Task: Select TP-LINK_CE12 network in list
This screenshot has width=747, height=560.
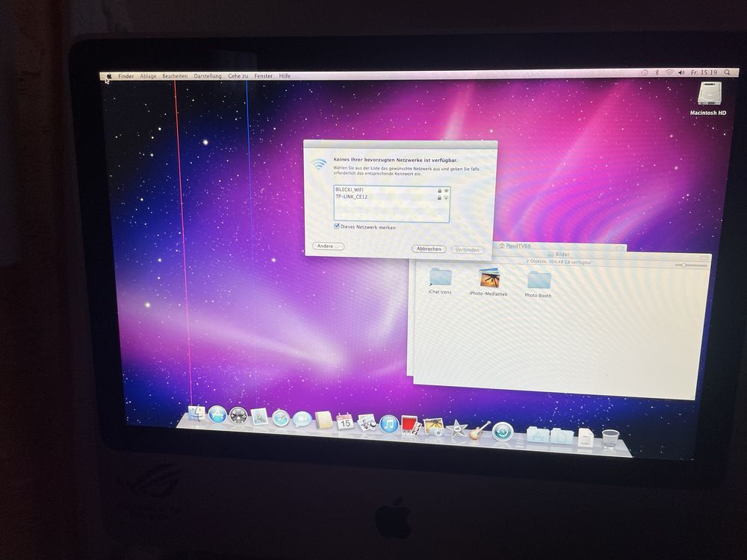Action: [391, 196]
